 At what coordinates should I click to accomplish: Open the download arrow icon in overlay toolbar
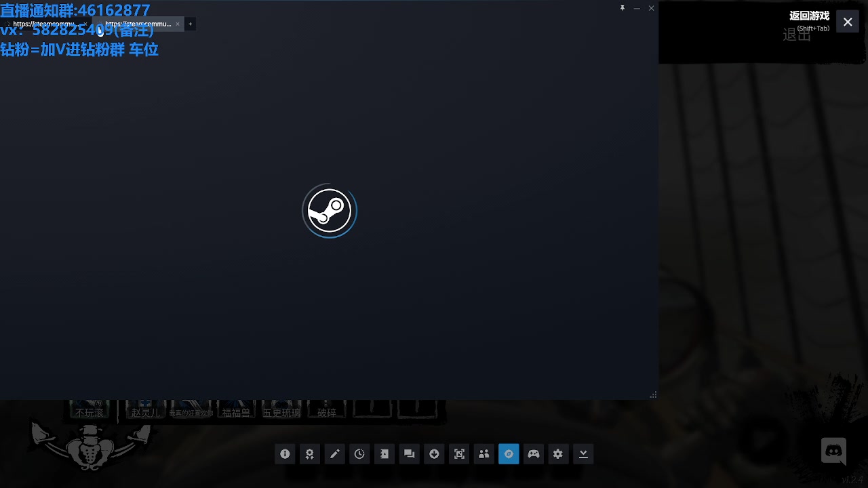click(434, 454)
